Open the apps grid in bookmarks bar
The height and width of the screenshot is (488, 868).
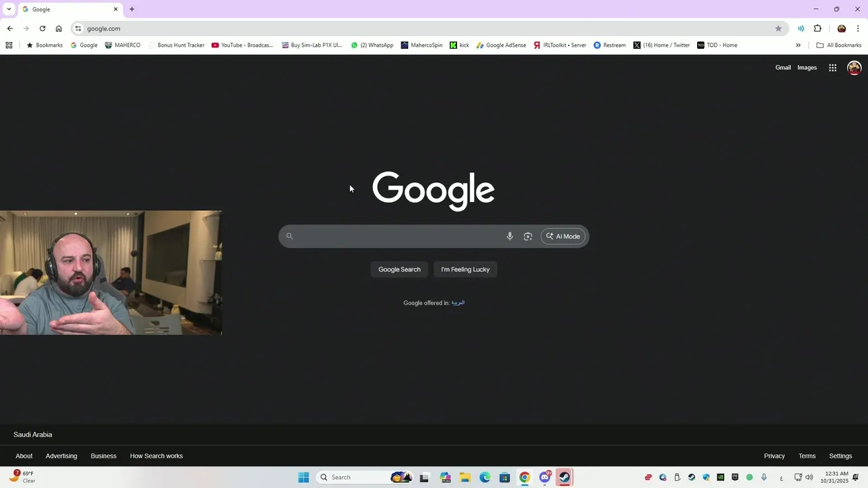[x=9, y=45]
